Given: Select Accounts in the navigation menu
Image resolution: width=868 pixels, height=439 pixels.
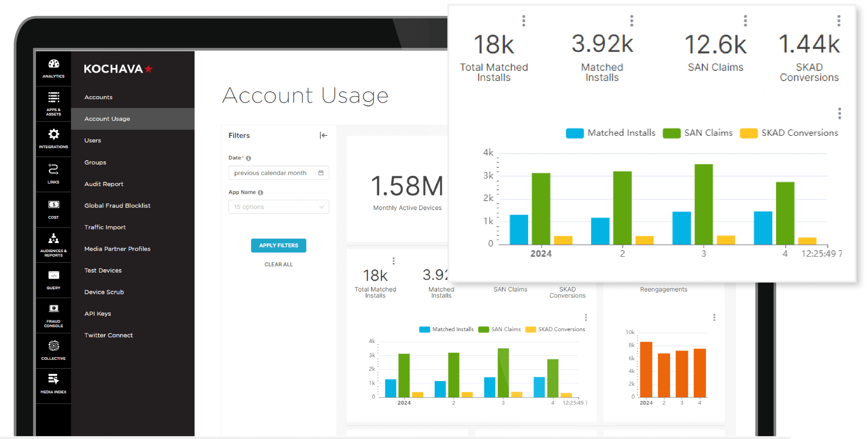Looking at the screenshot, I should (132, 97).
